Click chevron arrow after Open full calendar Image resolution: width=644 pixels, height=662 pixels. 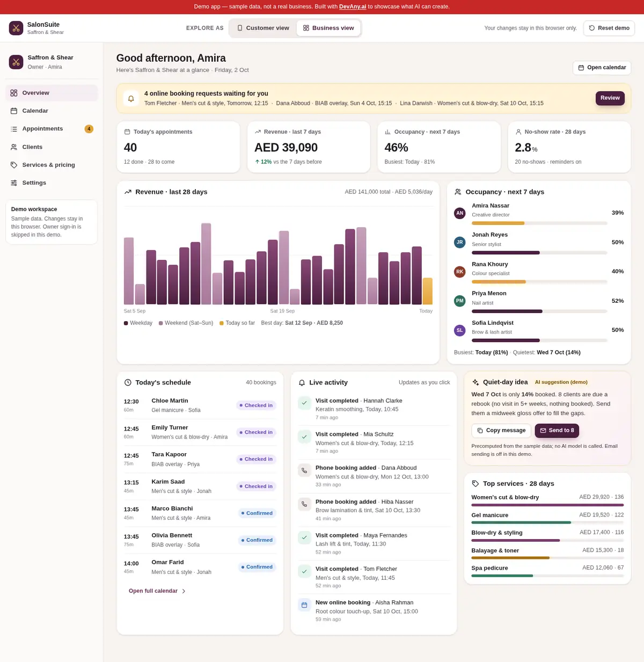point(184,591)
